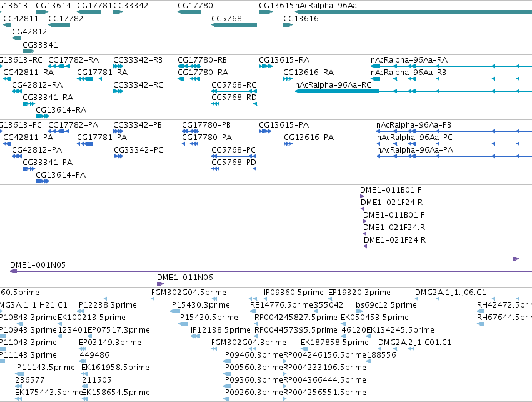Click the CG5768 gene bar
Screen dimensions: 532x402
(x=234, y=25)
